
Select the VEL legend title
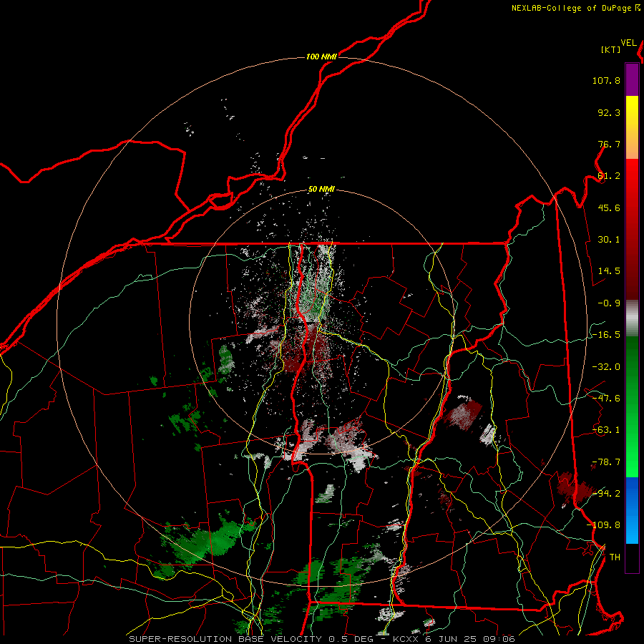(x=628, y=43)
